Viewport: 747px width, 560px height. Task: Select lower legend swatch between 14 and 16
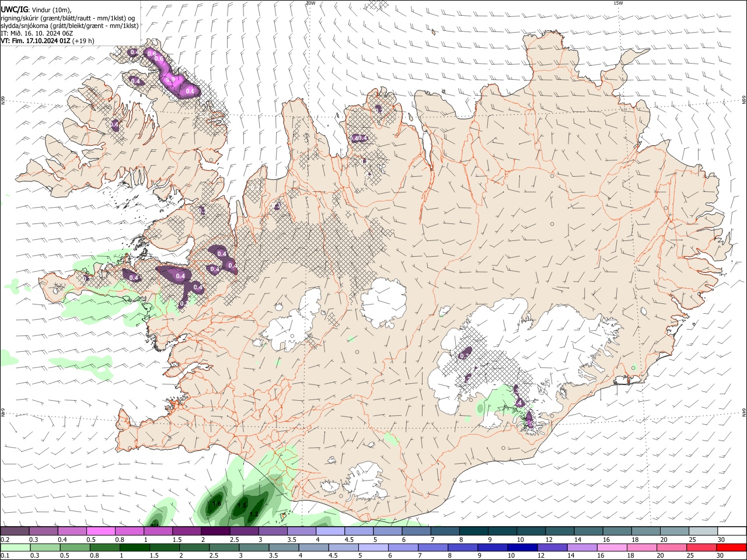(582, 547)
